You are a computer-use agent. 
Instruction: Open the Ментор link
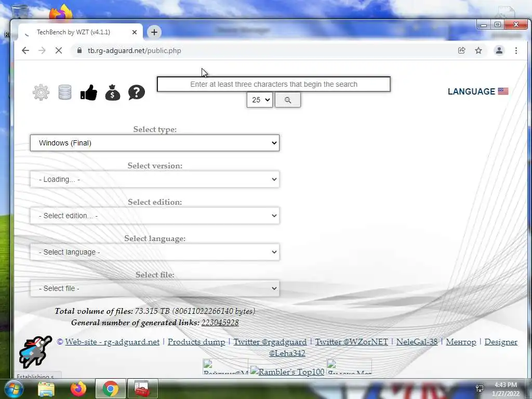coord(461,342)
